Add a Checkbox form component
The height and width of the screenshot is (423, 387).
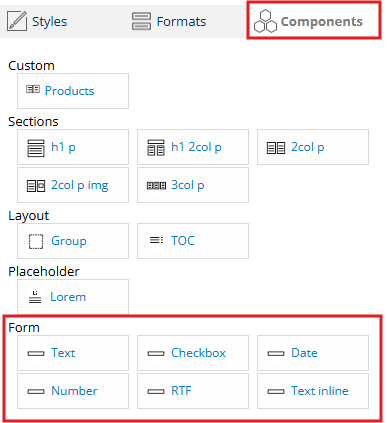click(193, 353)
